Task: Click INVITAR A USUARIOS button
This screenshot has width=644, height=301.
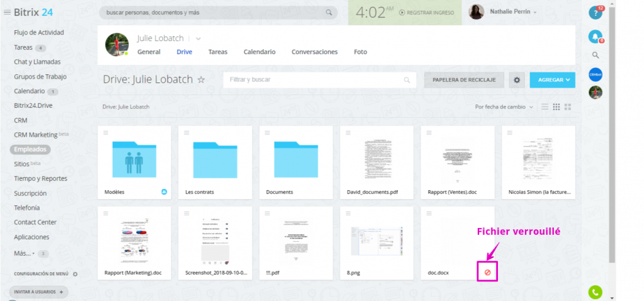Action: coord(38,292)
